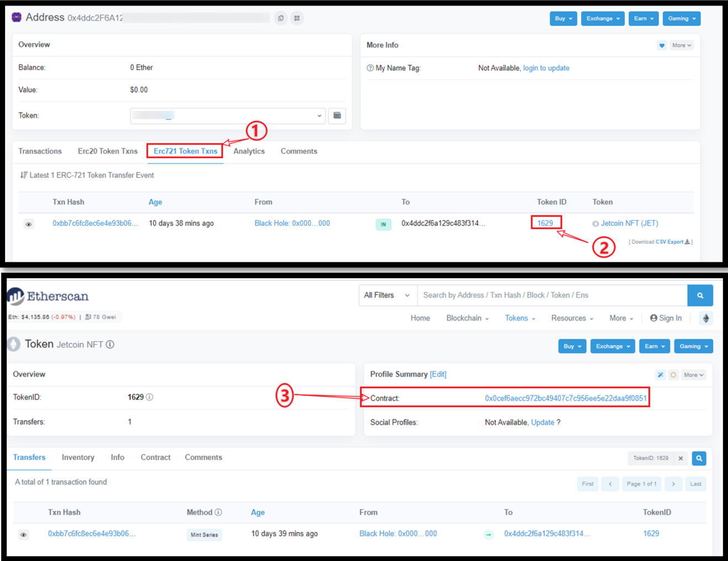The image size is (728, 561).
Task: Switch to the Erc721 Token Txns tab
Action: 185,151
